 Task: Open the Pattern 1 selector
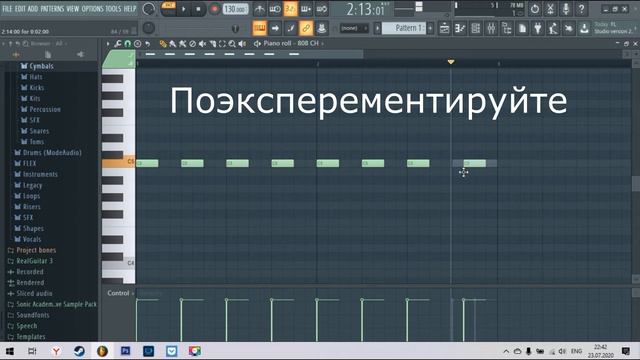(403, 28)
